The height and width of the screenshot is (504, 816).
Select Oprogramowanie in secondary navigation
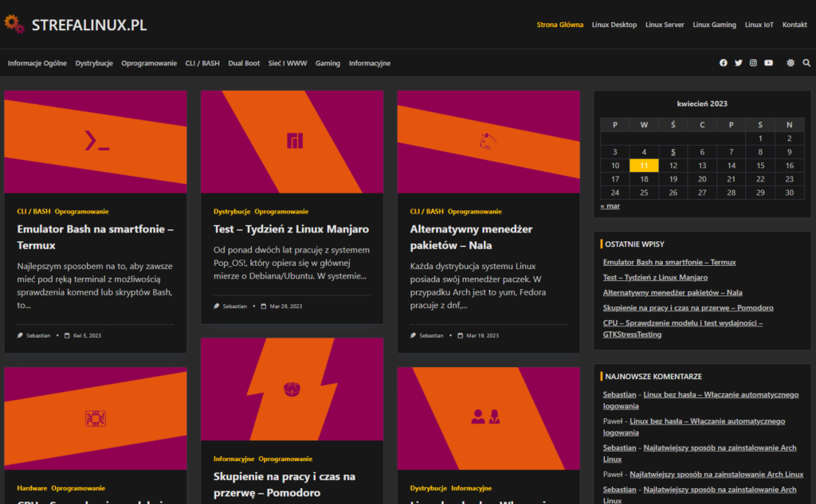149,63
